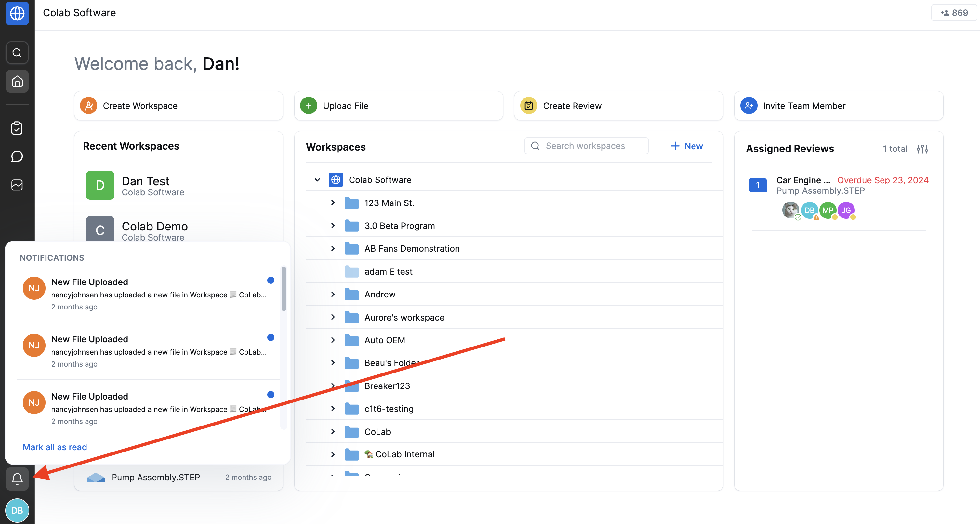This screenshot has width=980, height=524.
Task: Expand the 123 Main St. folder
Action: point(333,203)
